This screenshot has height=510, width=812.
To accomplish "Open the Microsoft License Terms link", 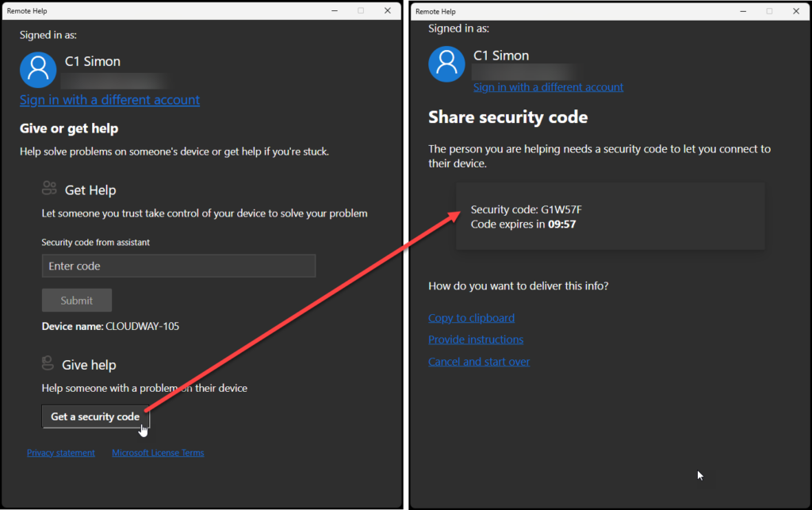I will [x=158, y=453].
